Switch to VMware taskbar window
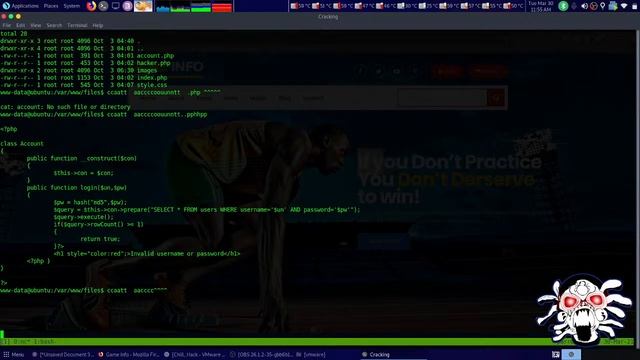 [x=195, y=355]
